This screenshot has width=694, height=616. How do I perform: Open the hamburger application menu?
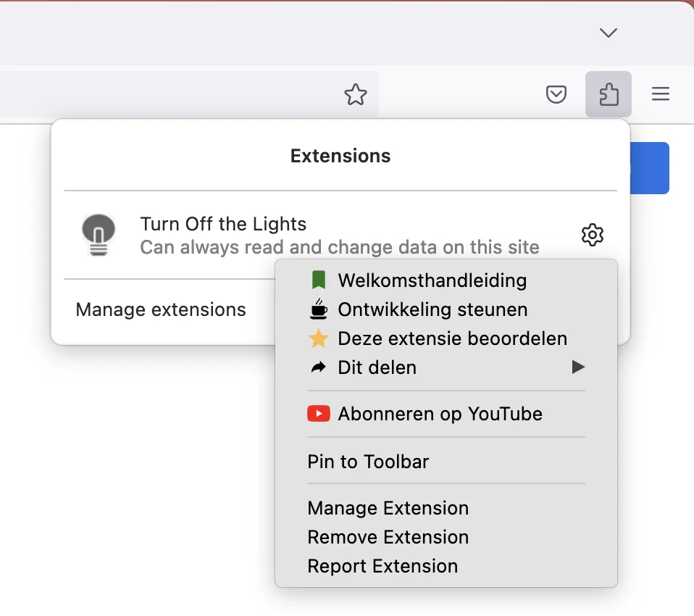point(661,94)
